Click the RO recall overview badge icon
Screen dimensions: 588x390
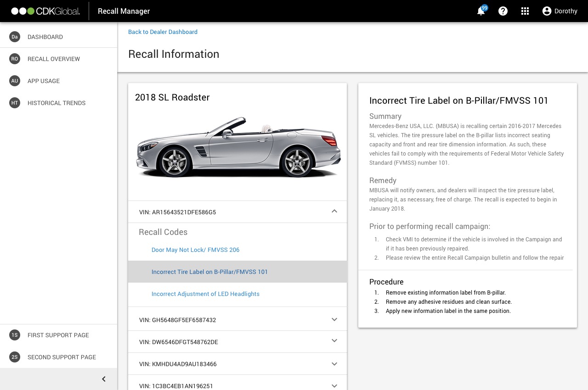[x=15, y=59]
